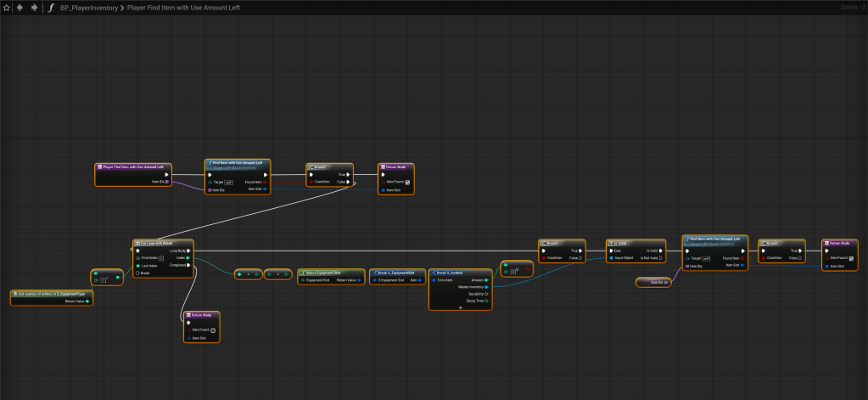This screenshot has height=400, width=868.
Task: Click the Item Slot pin on the rightmost Return Node
Action: [x=826, y=266]
